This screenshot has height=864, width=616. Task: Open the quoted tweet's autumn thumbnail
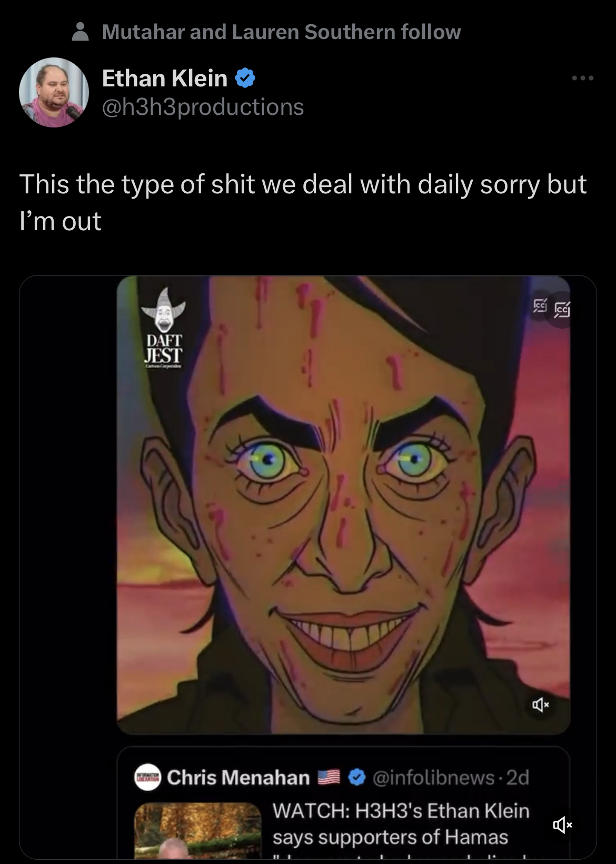pyautogui.click(x=198, y=830)
